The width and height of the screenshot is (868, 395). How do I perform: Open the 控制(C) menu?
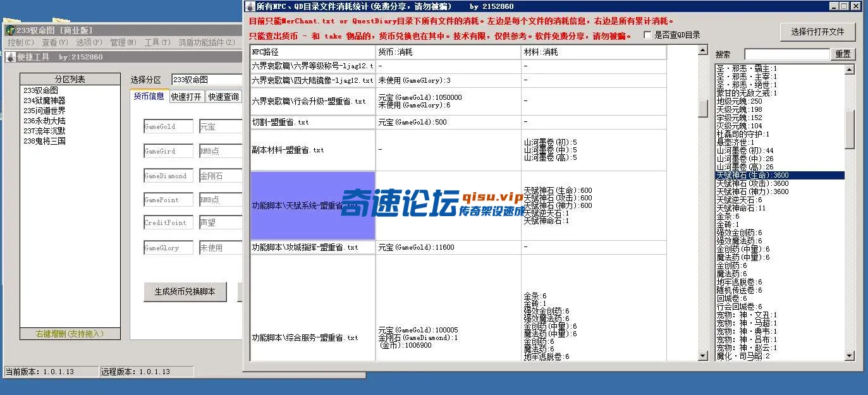pyautogui.click(x=21, y=42)
